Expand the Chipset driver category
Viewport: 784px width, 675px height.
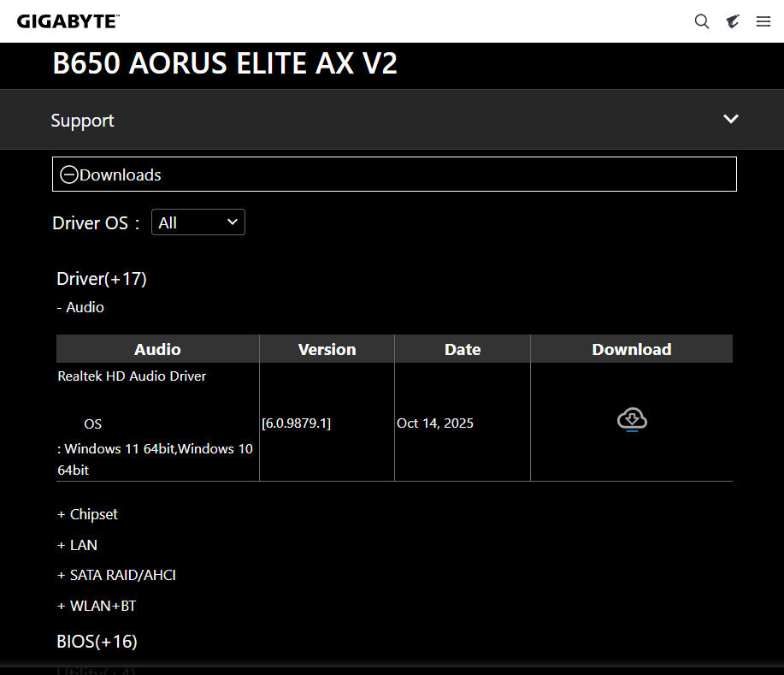coord(87,514)
